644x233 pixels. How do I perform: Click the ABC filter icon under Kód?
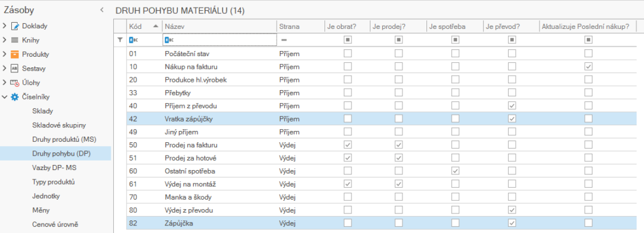[x=133, y=40]
